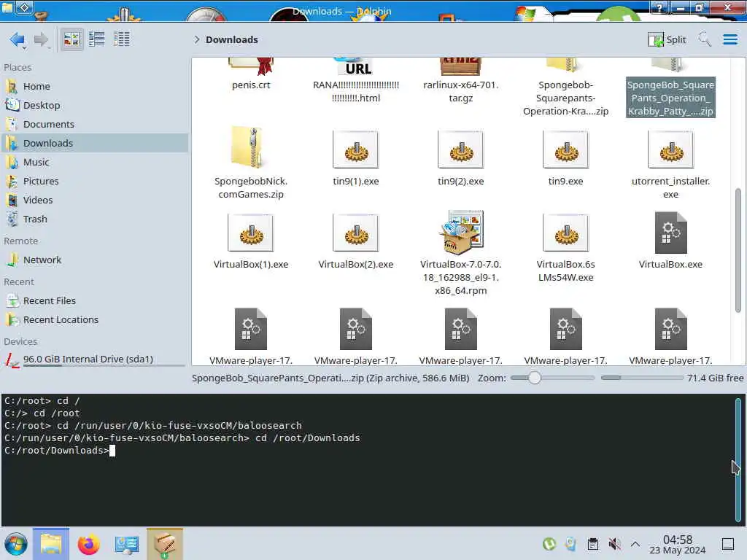Select VirtualBox(2).exe file

coord(356,241)
